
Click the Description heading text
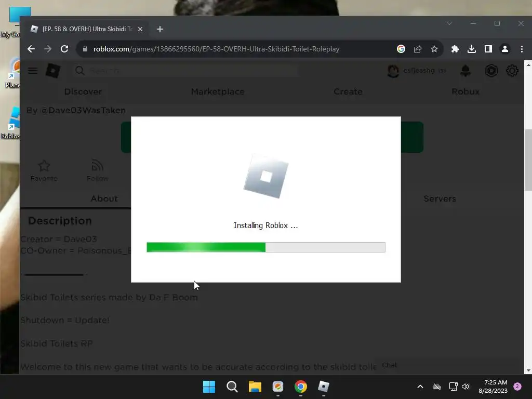[60, 221]
